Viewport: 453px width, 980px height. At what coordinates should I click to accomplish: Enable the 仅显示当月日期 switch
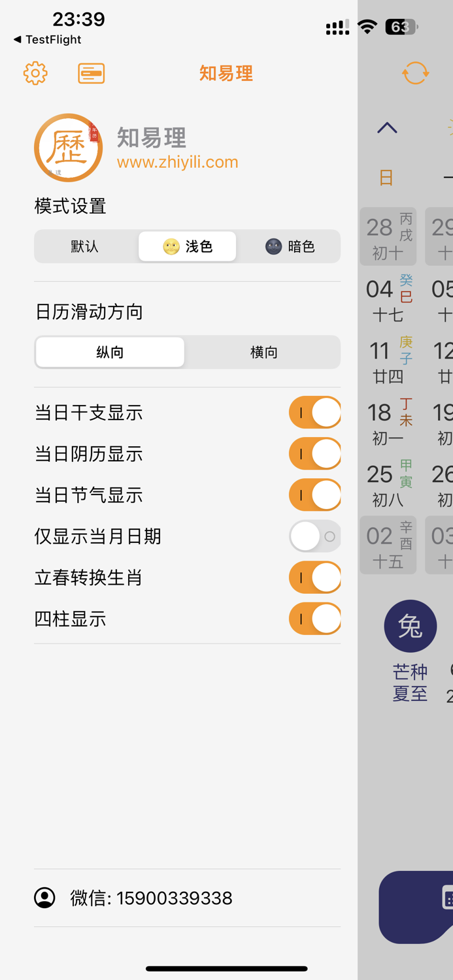tap(314, 536)
